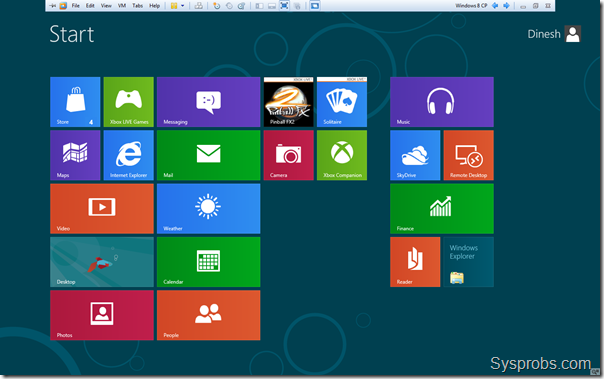Open the Reader tile

click(415, 262)
